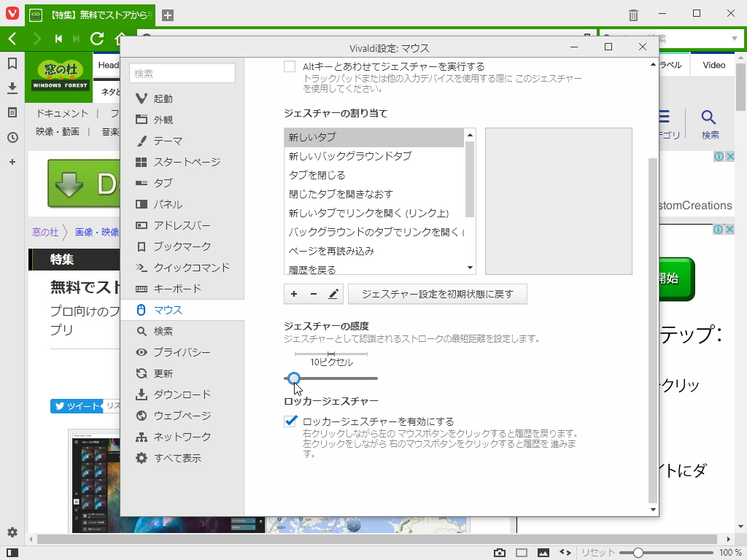Click the リセット zoom button

pos(598,553)
